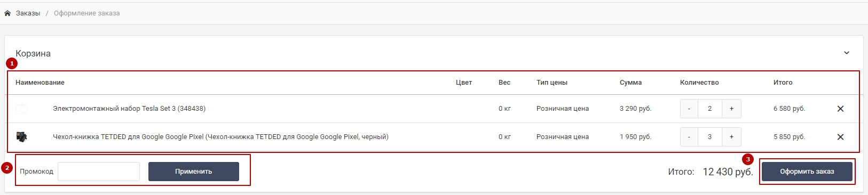Click the Наименование column header
This screenshot has width=868, height=195.
click(x=40, y=83)
